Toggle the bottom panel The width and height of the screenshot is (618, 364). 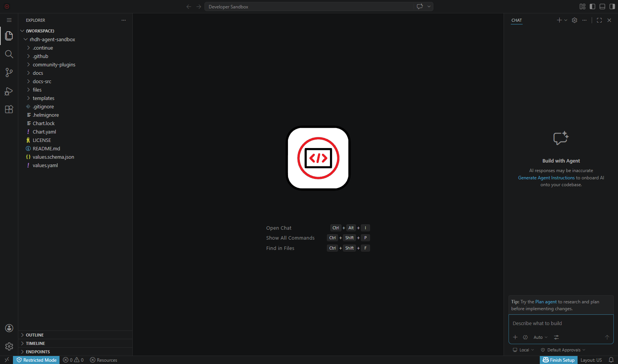tap(602, 6)
